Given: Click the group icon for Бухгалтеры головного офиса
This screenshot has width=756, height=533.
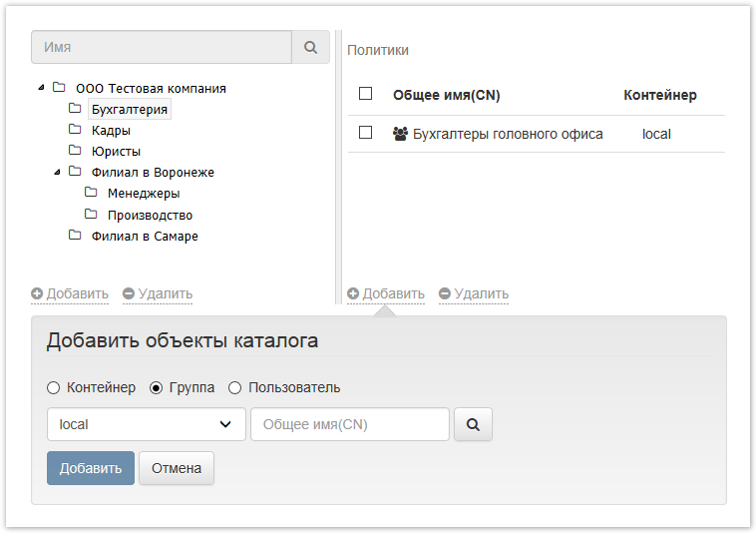Looking at the screenshot, I should click(400, 133).
